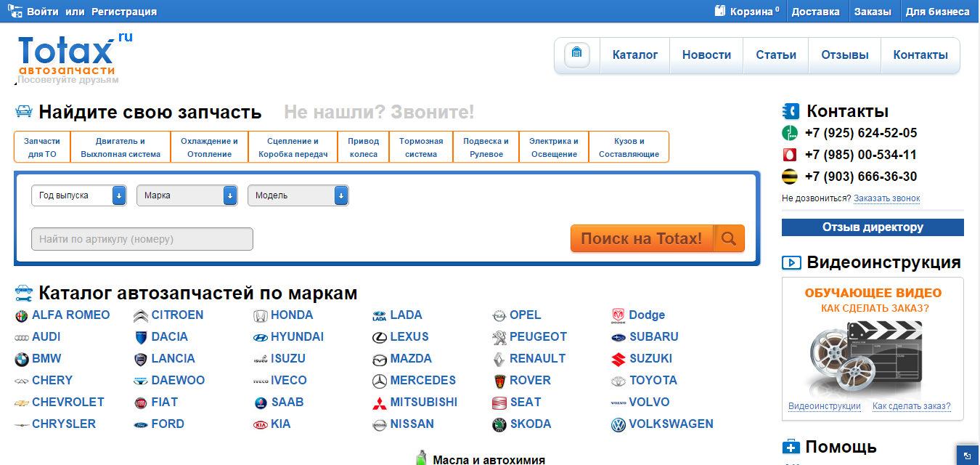
Task: Click the Электрика и Освещение tab
Action: coord(554,147)
